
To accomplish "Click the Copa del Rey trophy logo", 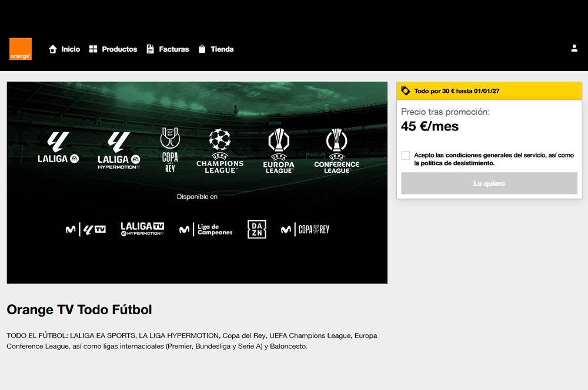I will coord(171,150).
